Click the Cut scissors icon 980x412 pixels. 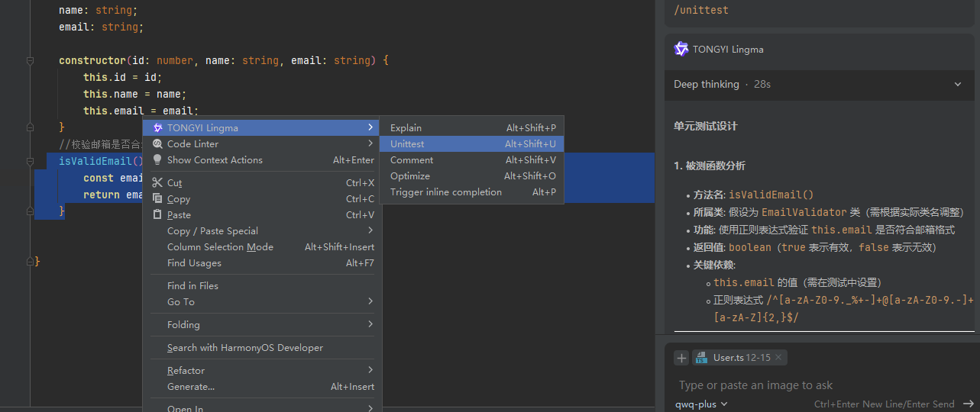pos(157,182)
